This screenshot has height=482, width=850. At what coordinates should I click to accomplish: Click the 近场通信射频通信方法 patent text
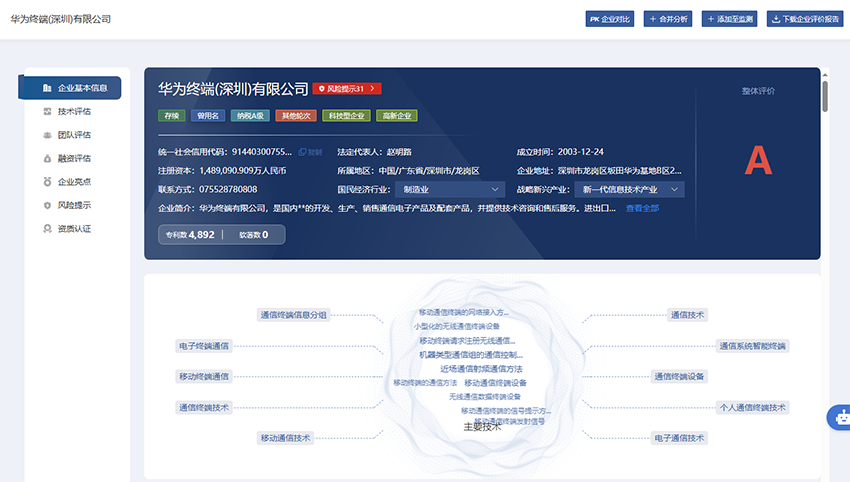pos(481,369)
